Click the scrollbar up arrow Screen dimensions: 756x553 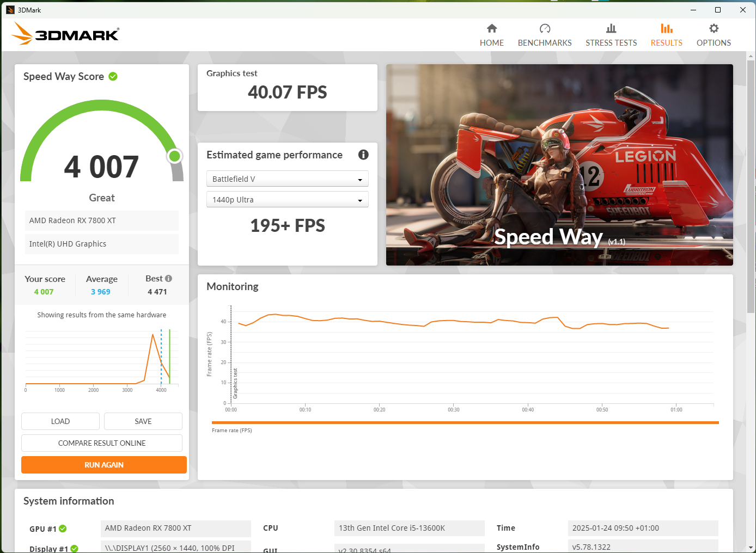[752, 56]
